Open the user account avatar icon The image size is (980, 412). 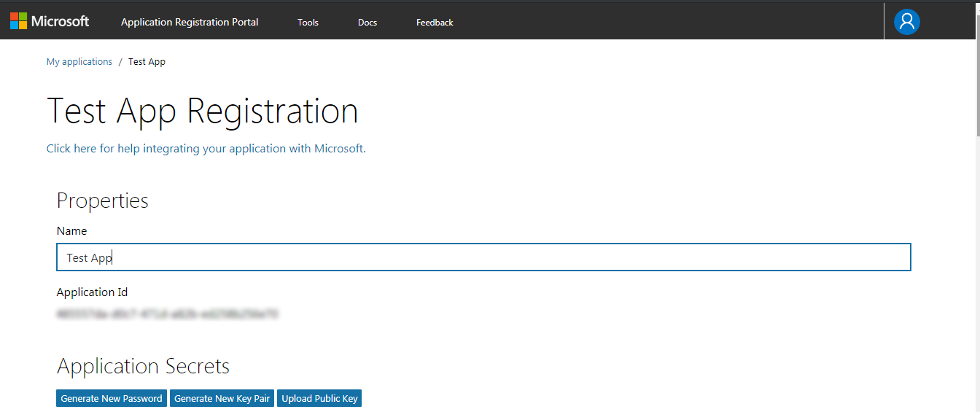(x=907, y=21)
